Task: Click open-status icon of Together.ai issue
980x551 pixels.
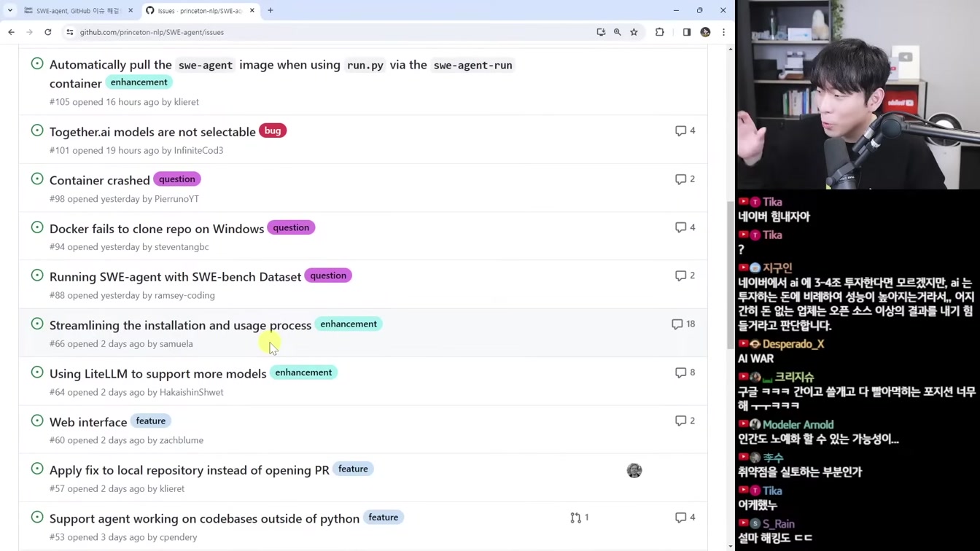Action: pos(37,130)
